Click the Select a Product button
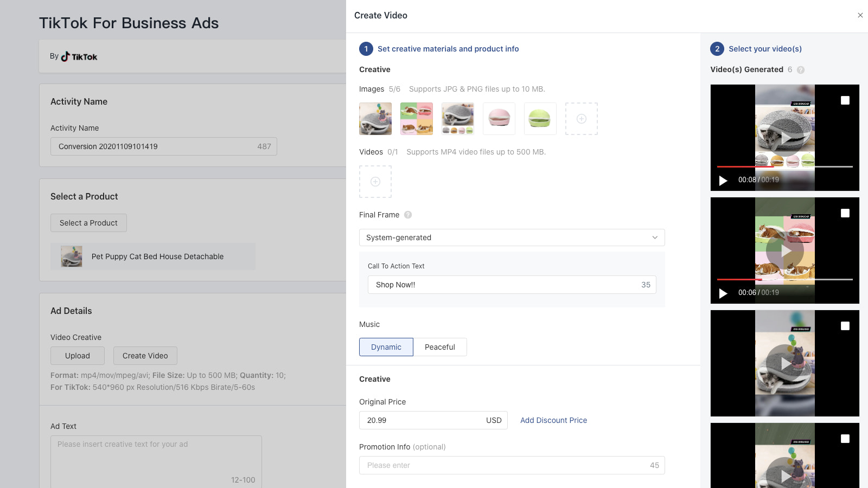Screen dimensions: 868x488 (88, 223)
